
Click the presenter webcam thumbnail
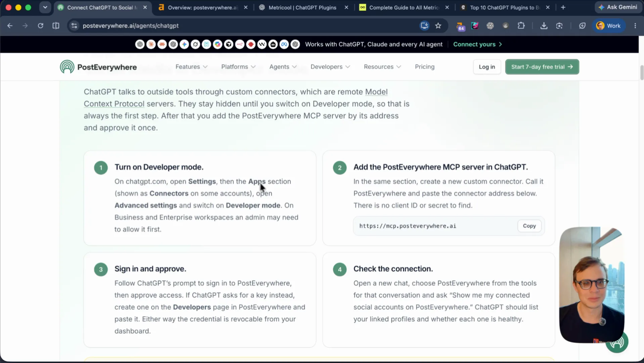pyautogui.click(x=592, y=285)
